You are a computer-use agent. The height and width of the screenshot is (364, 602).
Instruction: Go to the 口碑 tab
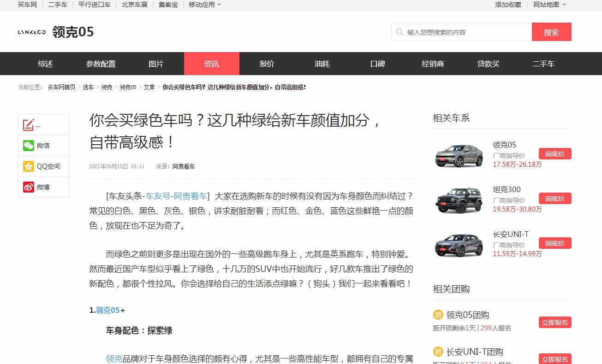tap(377, 64)
